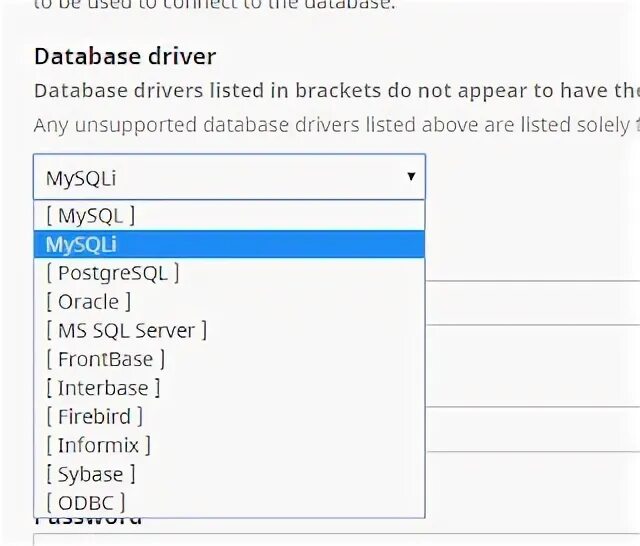Choose the [ Informix ] option

(98, 445)
